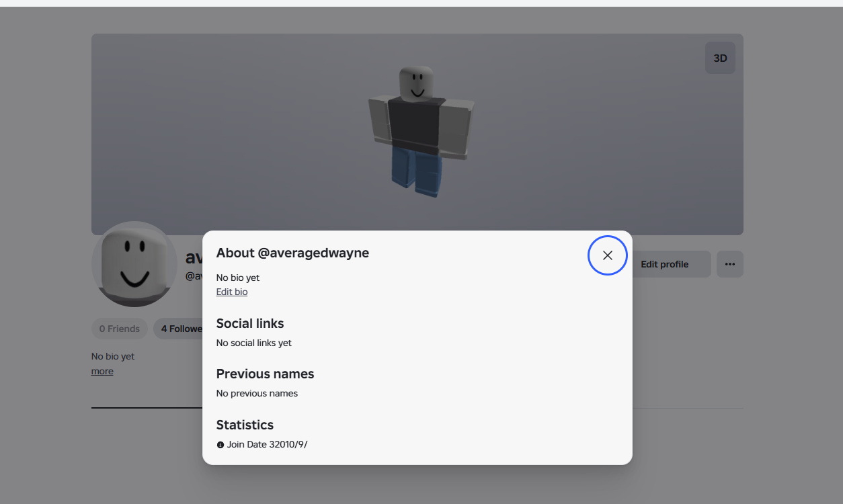This screenshot has width=843, height=504.
Task: Open the 4 Followers list
Action: [178, 329]
